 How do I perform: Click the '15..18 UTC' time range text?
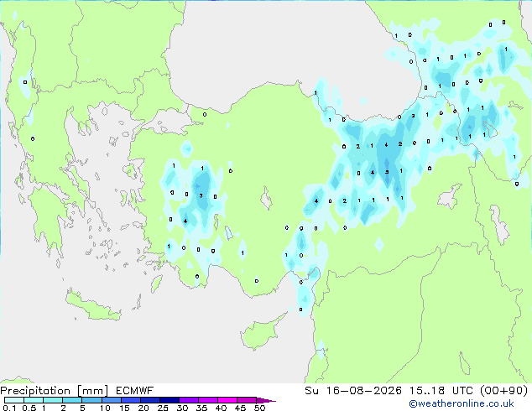[x=441, y=391]
